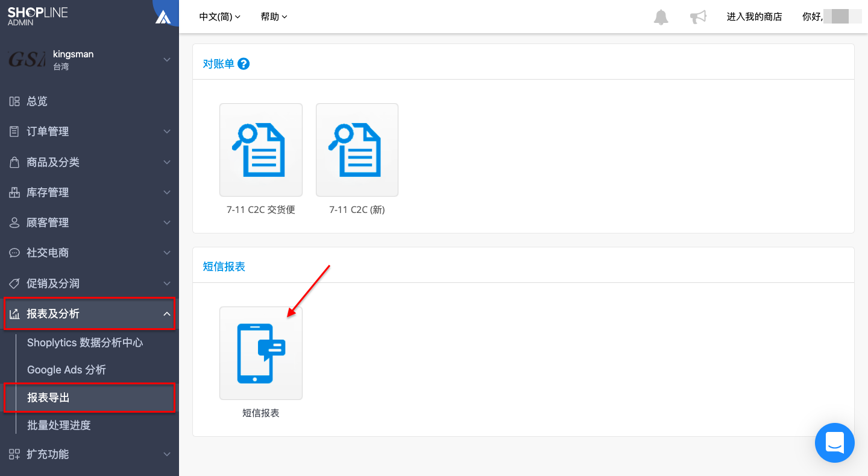The height and width of the screenshot is (476, 868).
Task: Click the notification bell icon
Action: pos(661,17)
